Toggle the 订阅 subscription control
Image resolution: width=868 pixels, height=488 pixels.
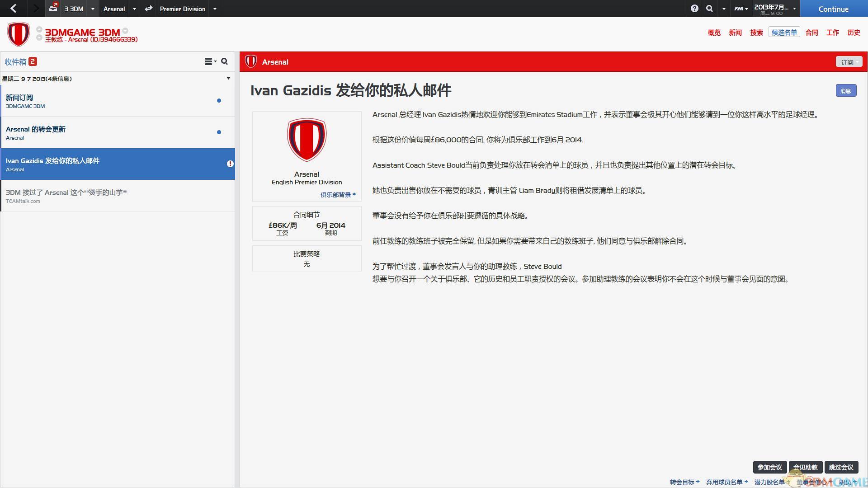coord(848,61)
